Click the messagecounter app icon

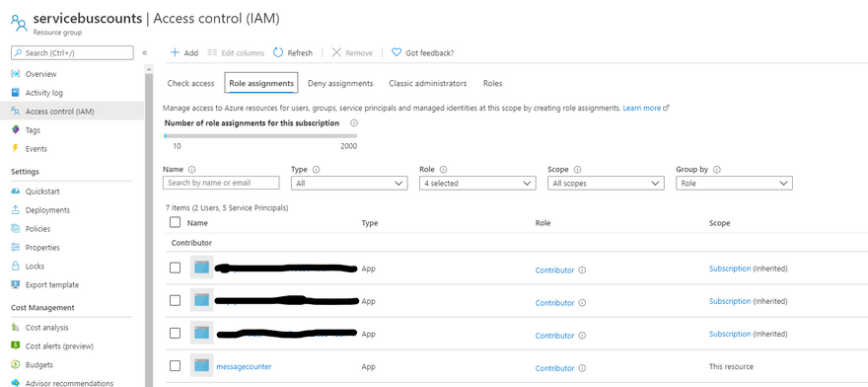(x=201, y=365)
